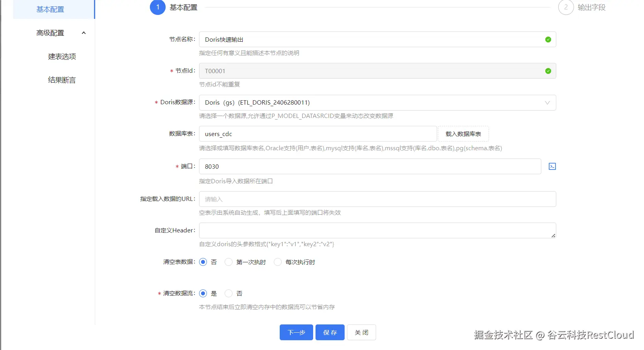Click the 基本配置 step title
644x350 pixels.
(x=183, y=7)
